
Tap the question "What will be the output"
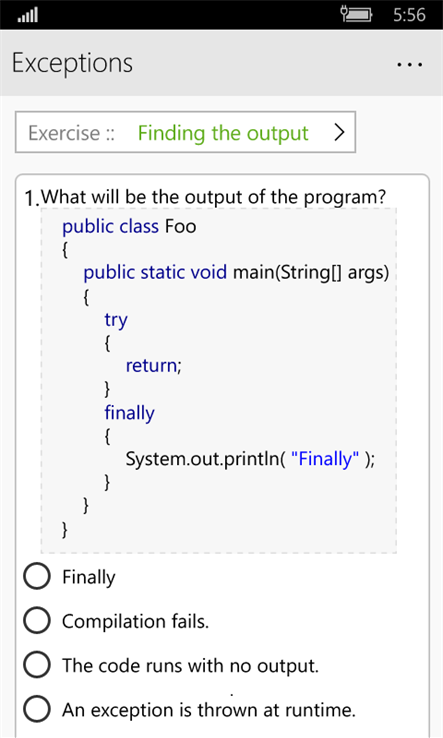pos(213,197)
